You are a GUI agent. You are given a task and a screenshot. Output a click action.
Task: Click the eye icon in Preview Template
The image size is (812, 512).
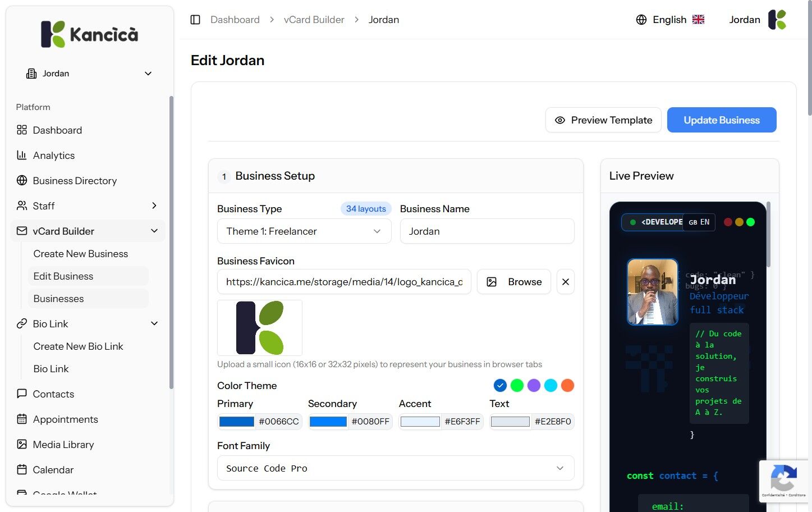pos(560,120)
